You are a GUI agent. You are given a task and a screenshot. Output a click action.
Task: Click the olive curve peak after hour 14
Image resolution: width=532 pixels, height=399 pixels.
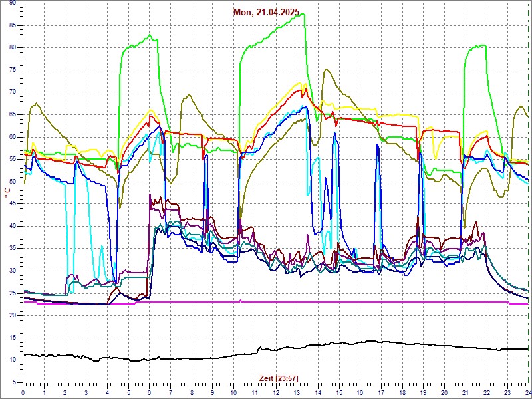click(325, 70)
